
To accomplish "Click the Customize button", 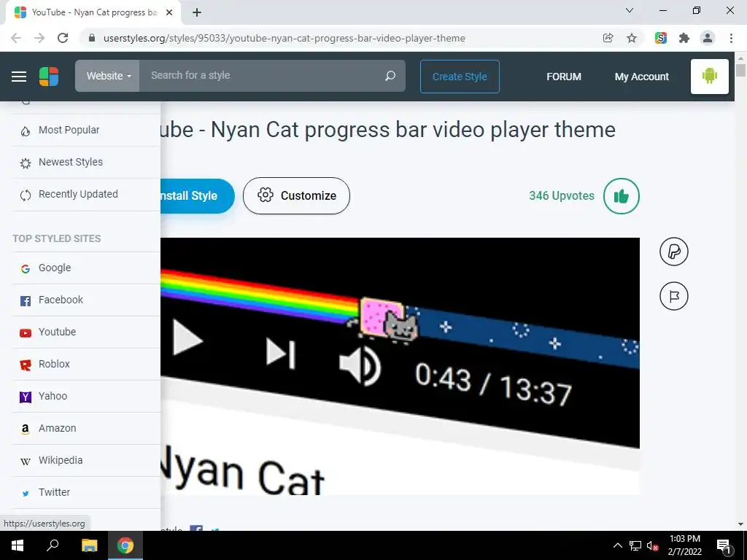I will [x=296, y=195].
